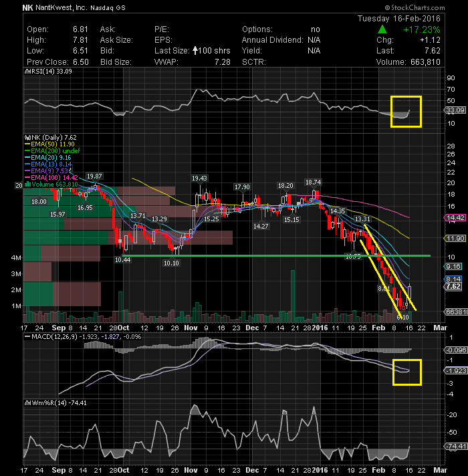Click the 100 shrs Last Size value
Image resolution: width=468 pixels, height=476 pixels.
coord(214,50)
